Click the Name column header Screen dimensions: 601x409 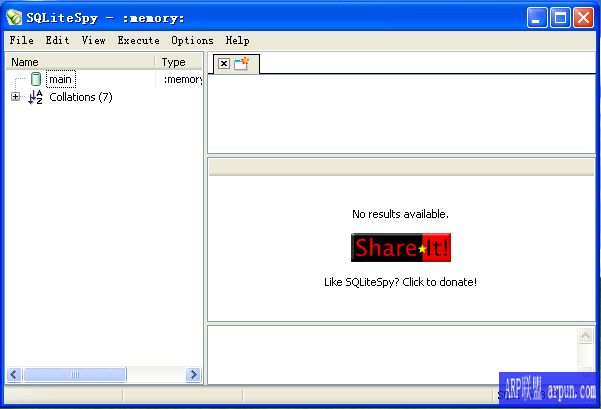coord(80,62)
